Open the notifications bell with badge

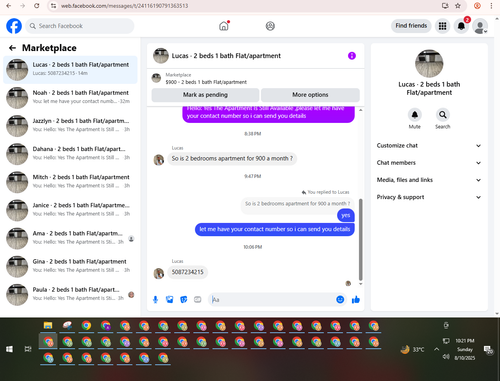point(461,26)
